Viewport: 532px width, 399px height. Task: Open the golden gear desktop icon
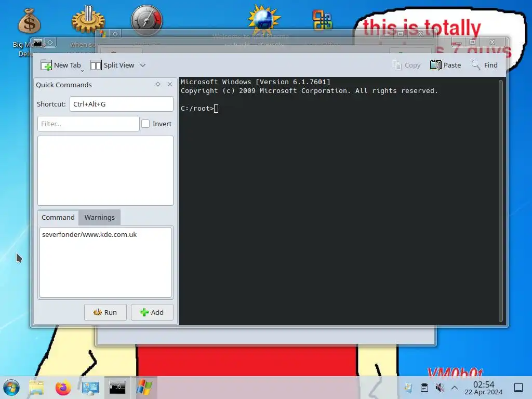click(x=88, y=20)
